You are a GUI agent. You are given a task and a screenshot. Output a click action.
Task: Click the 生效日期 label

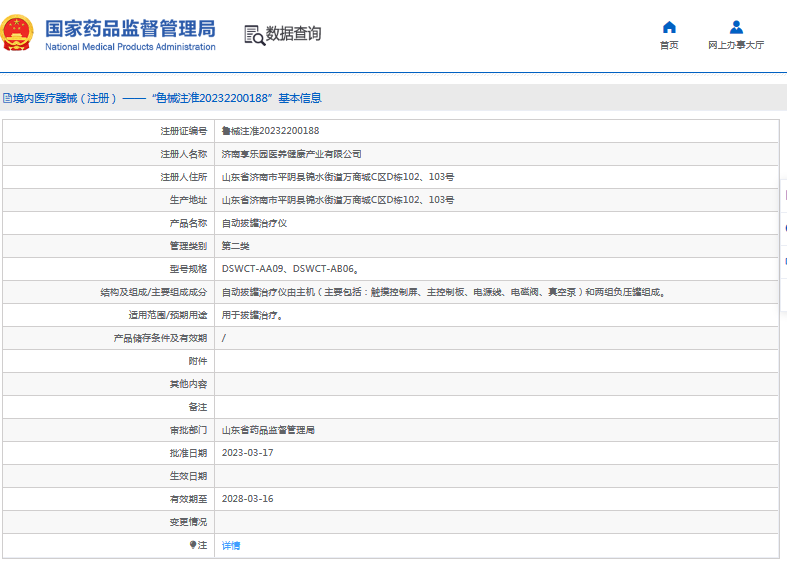[188, 476]
